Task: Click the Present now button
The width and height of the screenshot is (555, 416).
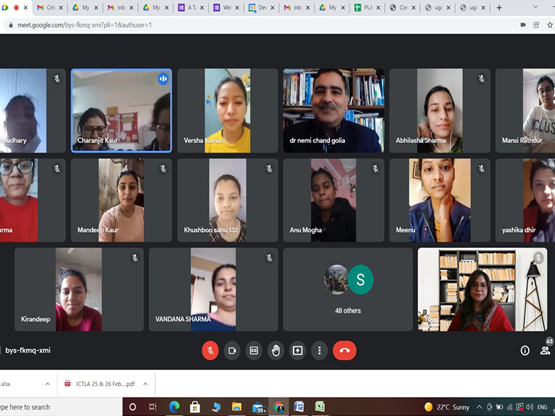Action: click(298, 351)
